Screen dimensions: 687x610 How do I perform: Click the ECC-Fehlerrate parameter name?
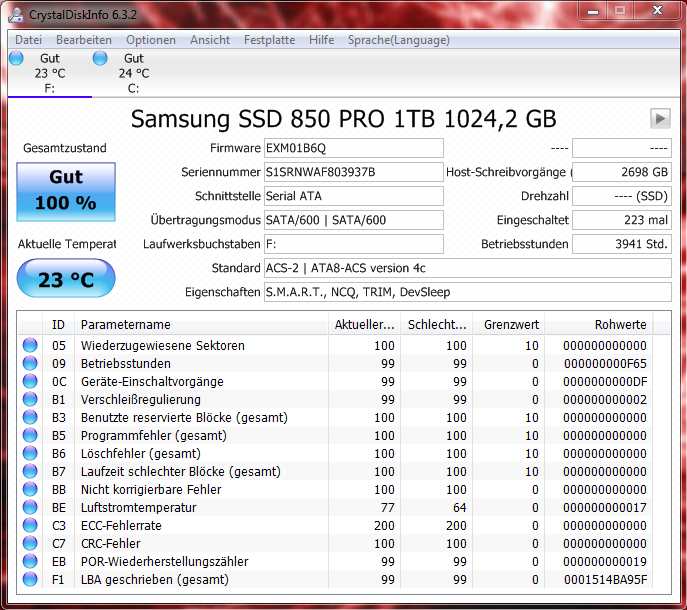121,525
